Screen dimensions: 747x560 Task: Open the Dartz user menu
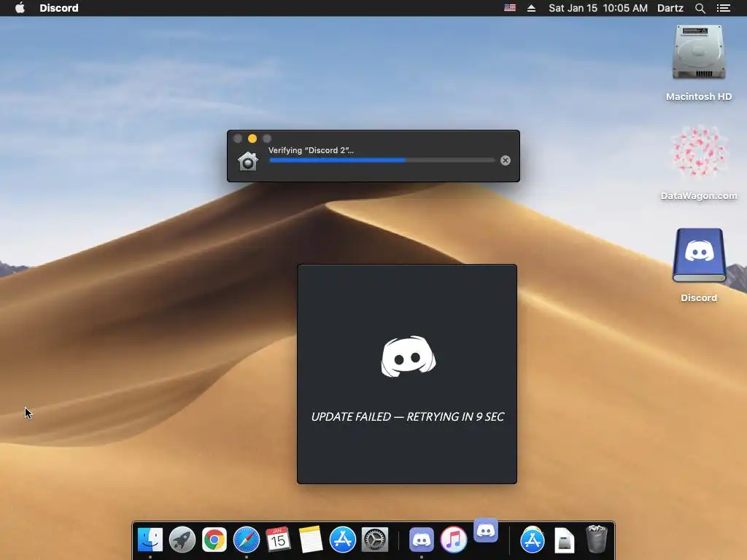(x=670, y=8)
